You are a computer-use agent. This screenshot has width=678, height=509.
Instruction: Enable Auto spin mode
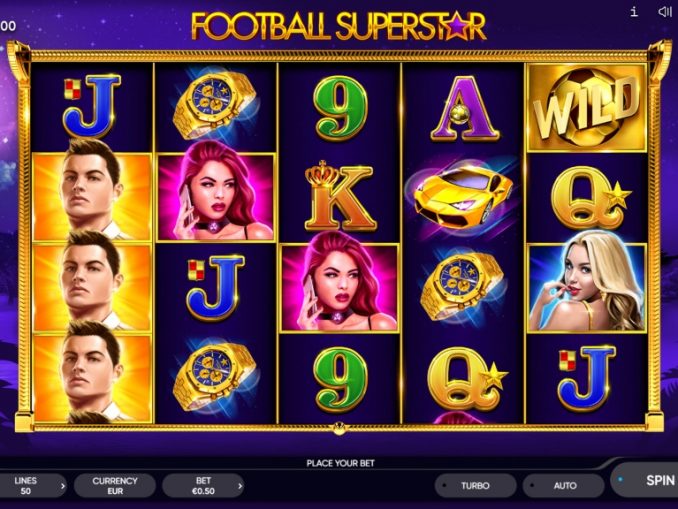(x=563, y=486)
